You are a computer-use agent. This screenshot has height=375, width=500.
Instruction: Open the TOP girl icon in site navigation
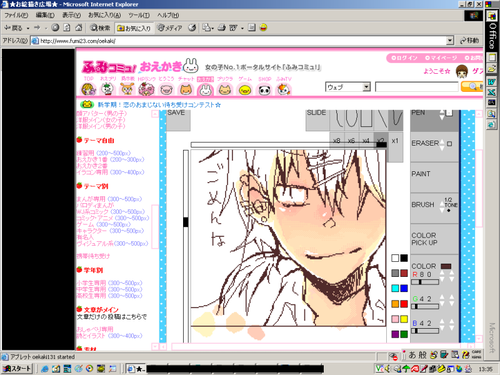click(x=88, y=89)
